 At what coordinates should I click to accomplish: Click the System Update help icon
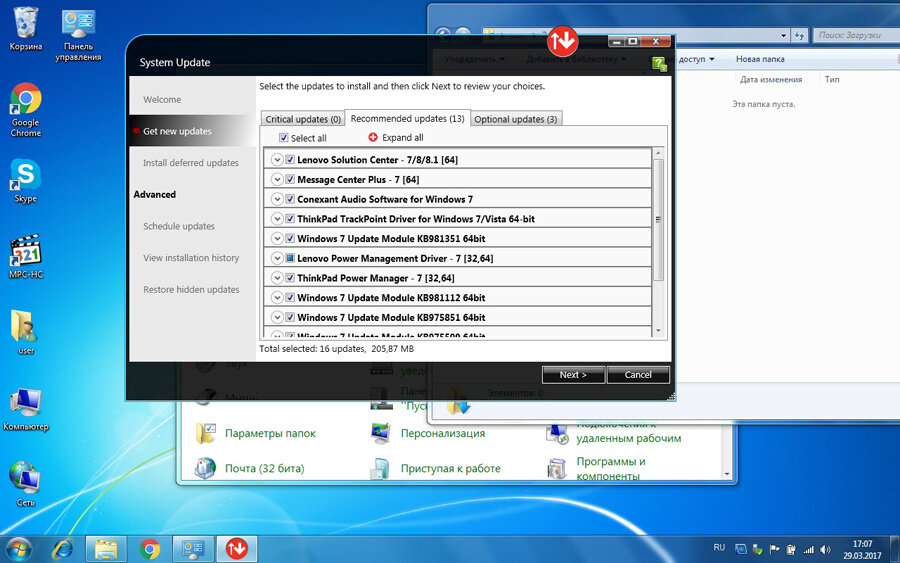click(x=660, y=64)
